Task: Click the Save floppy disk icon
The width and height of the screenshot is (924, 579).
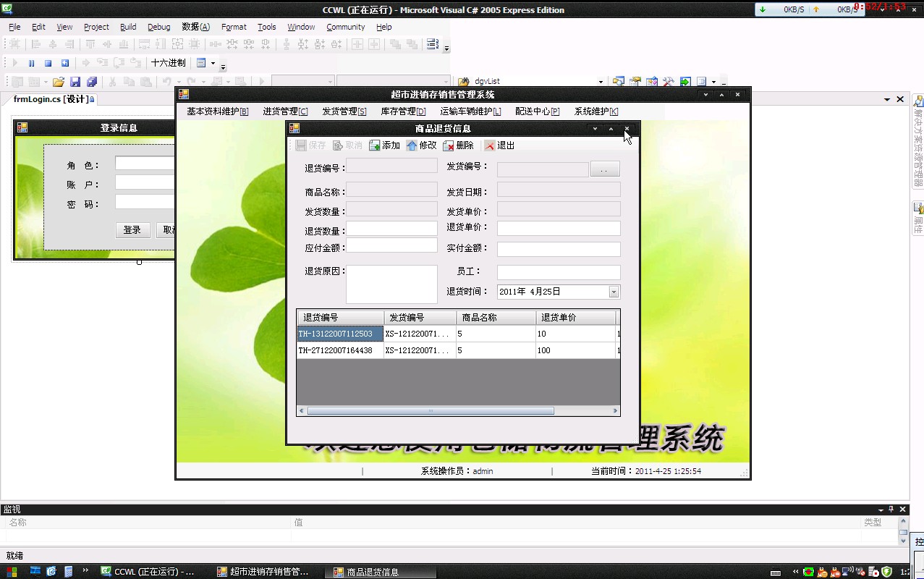Action: pos(75,82)
